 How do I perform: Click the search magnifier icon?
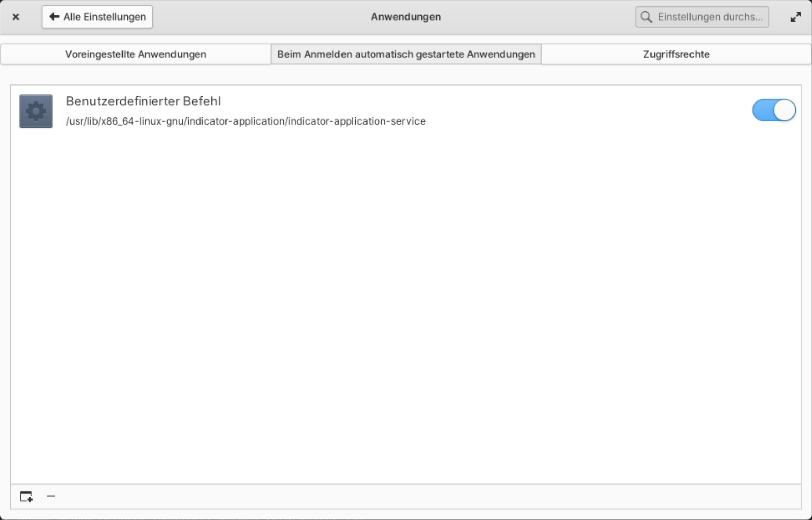tap(646, 16)
